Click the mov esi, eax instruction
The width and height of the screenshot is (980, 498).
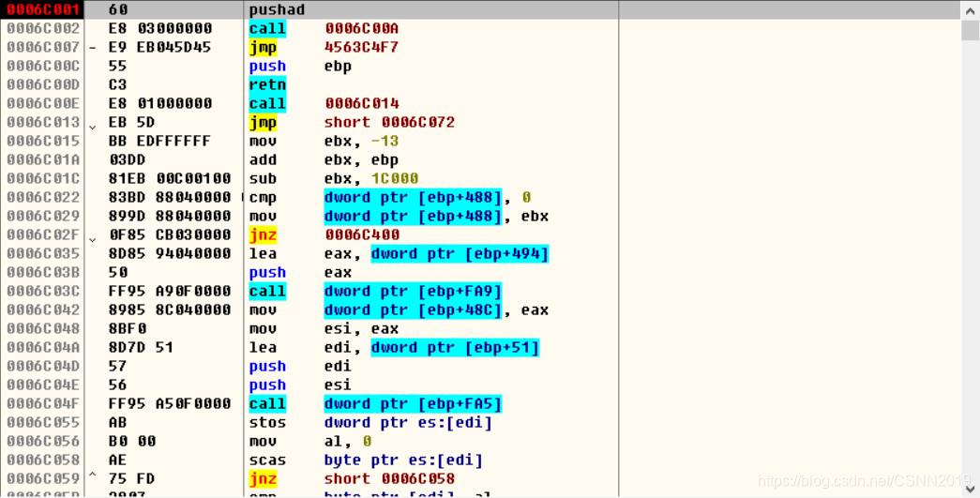(x=324, y=328)
